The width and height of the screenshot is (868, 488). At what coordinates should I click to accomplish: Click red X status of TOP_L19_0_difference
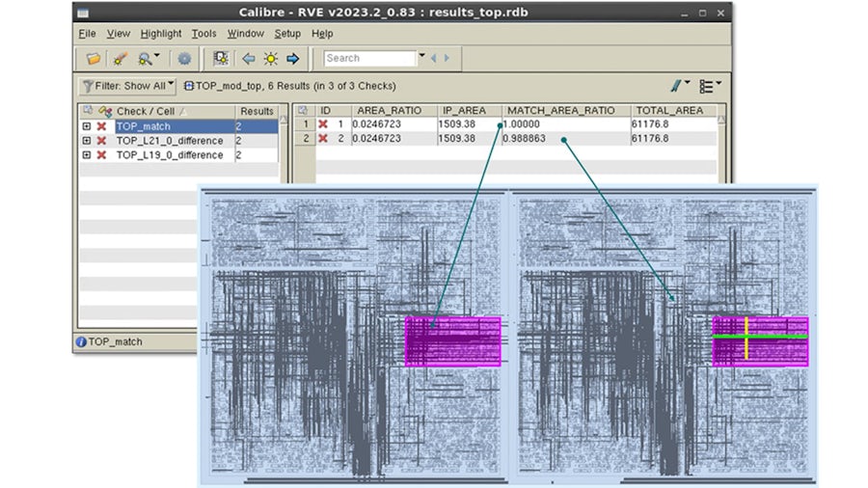tap(101, 155)
